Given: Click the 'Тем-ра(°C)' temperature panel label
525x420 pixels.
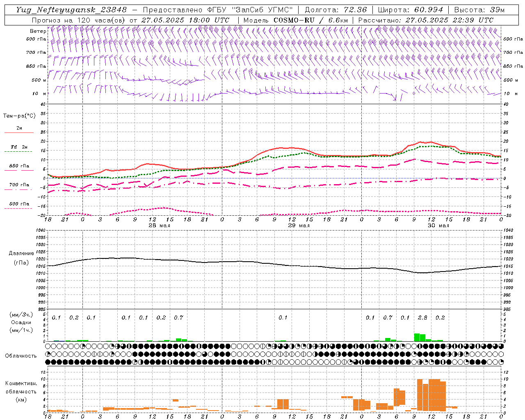Looking at the screenshot, I should (19, 116).
